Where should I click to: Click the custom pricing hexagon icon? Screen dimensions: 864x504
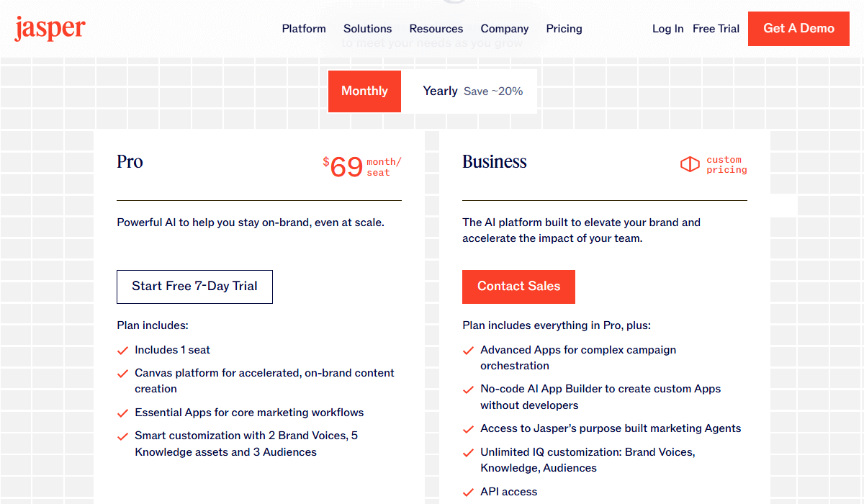[690, 165]
